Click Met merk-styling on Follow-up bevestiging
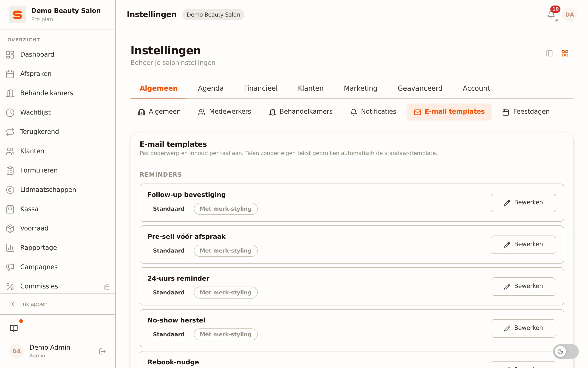Viewport: 588px width, 368px height. tap(226, 209)
